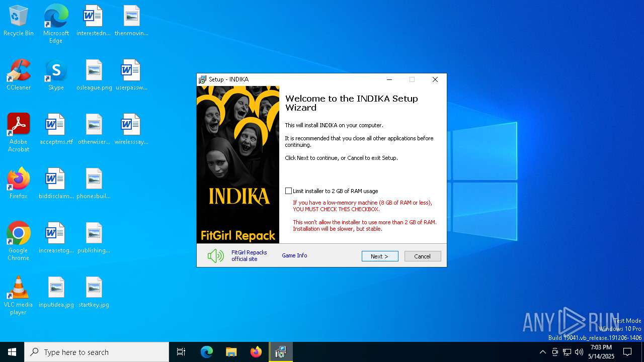Viewport: 644px width, 362px height.
Task: Select the startkey.jpg file icon
Action: [94, 293]
